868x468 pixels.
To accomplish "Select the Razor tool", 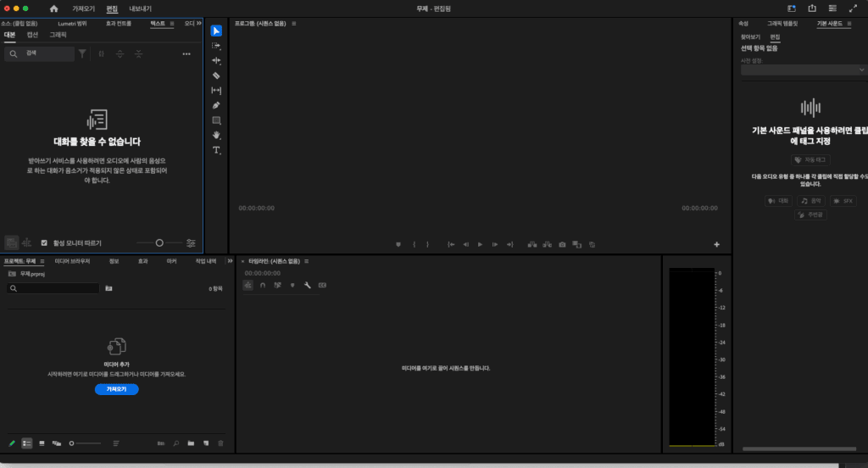I will 216,75.
